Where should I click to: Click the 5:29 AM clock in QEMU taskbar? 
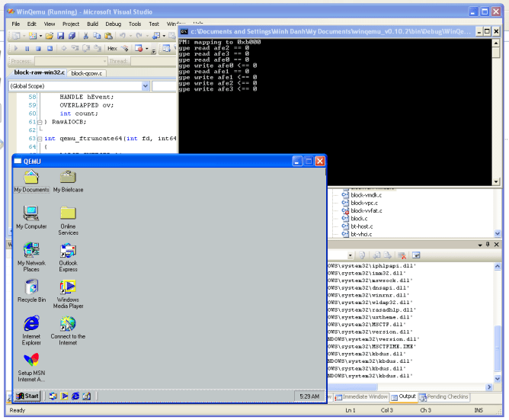coord(309,396)
